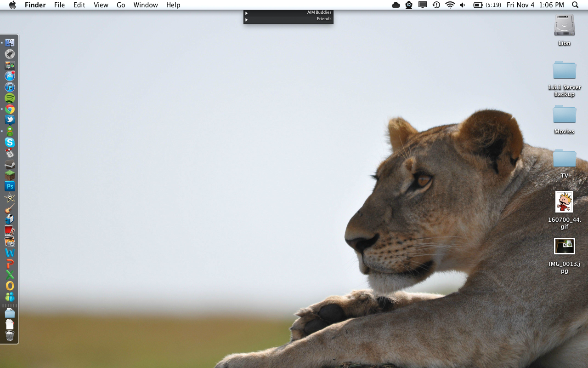Select the 1.8.1 Server Backup folder
Image resolution: width=588 pixels, height=368 pixels.
(x=564, y=70)
